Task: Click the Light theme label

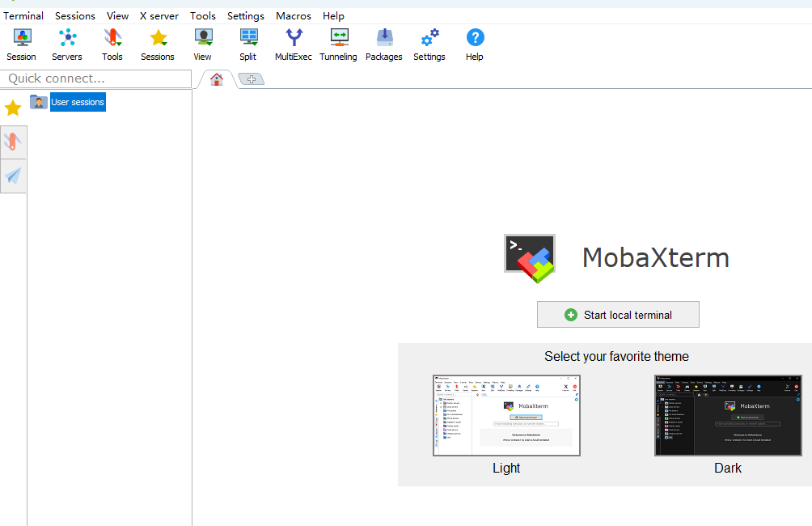Action: [506, 468]
